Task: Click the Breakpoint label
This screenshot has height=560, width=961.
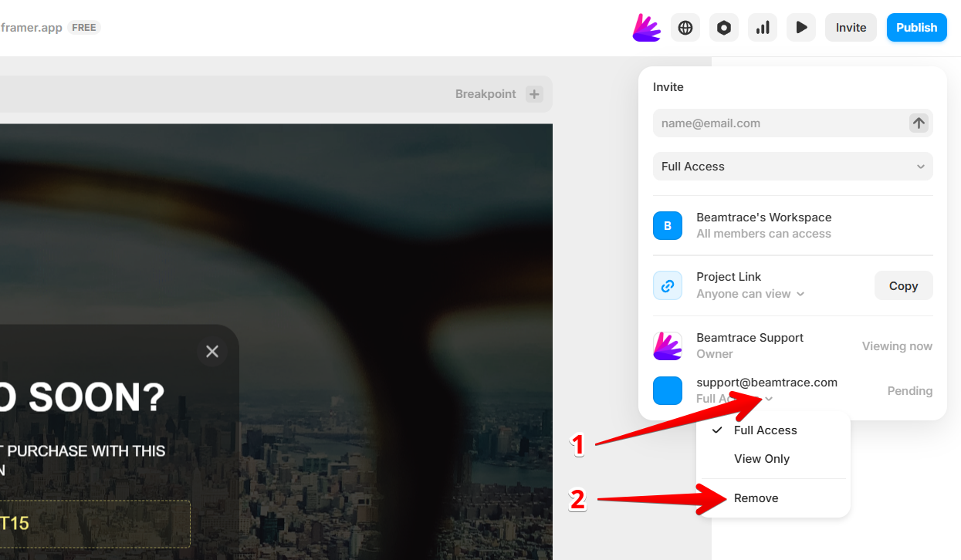Action: [486, 94]
